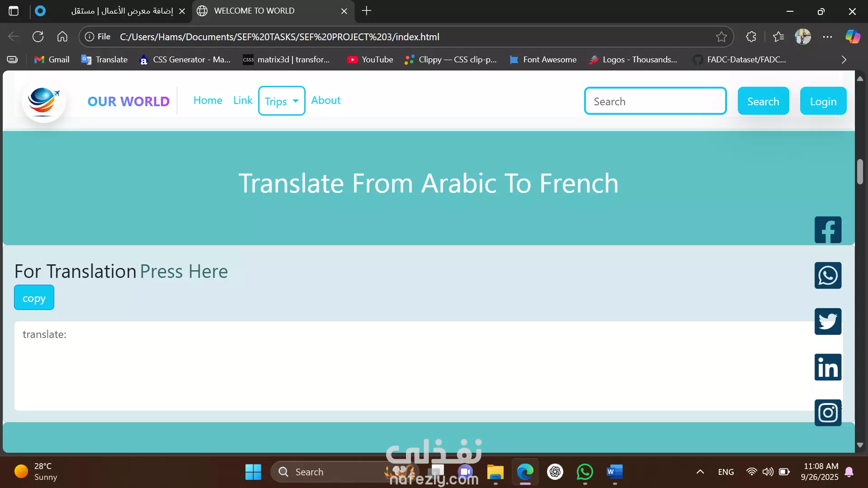
Task: Click the LinkedIn social icon
Action: pyautogui.click(x=828, y=367)
